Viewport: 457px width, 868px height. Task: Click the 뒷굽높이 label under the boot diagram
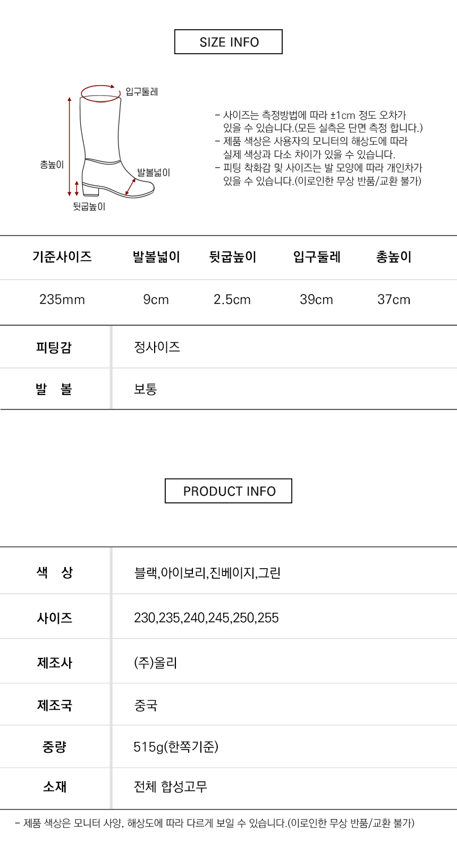[x=89, y=207]
